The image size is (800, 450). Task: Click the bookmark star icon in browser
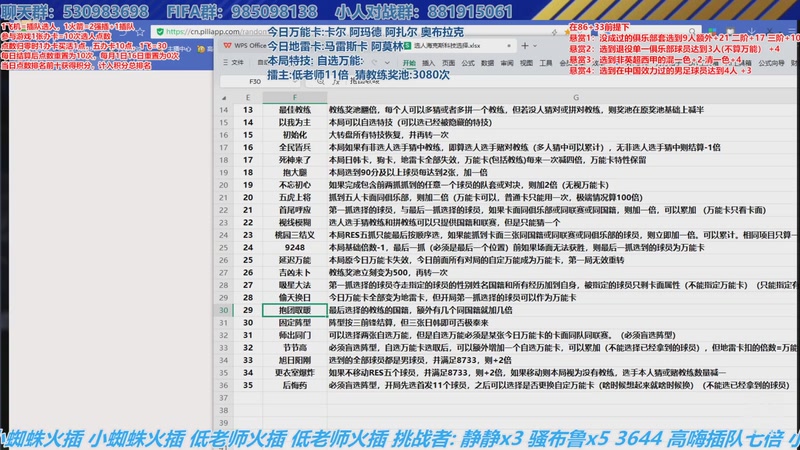pos(140,32)
